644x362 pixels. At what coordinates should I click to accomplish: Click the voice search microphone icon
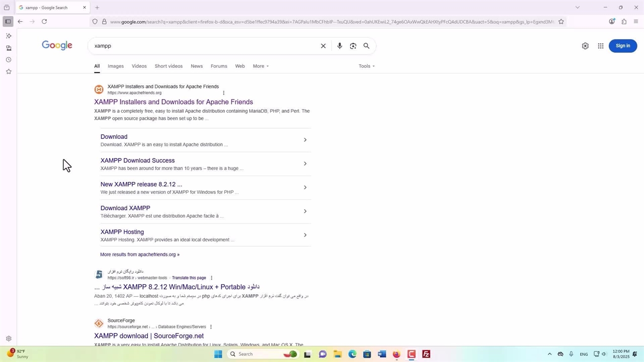[x=340, y=46]
